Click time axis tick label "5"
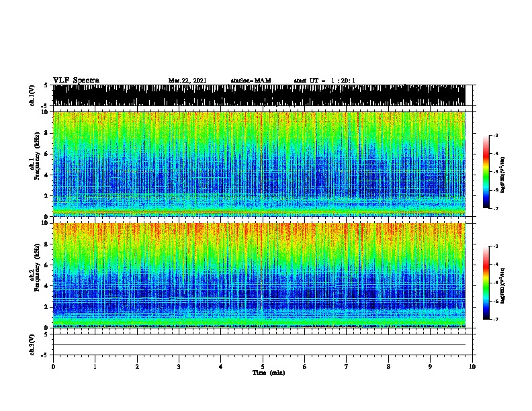Image resolution: width=532 pixels, height=411 pixels. [x=263, y=367]
